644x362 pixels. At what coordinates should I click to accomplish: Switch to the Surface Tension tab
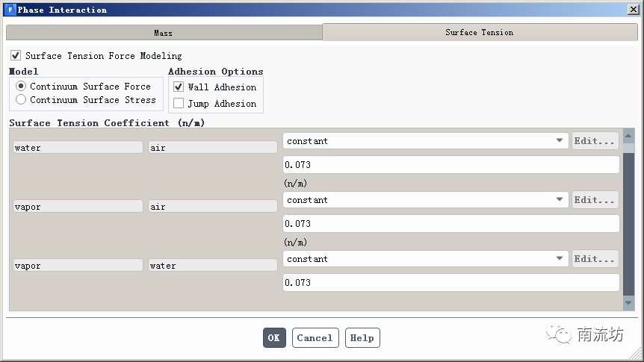point(479,33)
